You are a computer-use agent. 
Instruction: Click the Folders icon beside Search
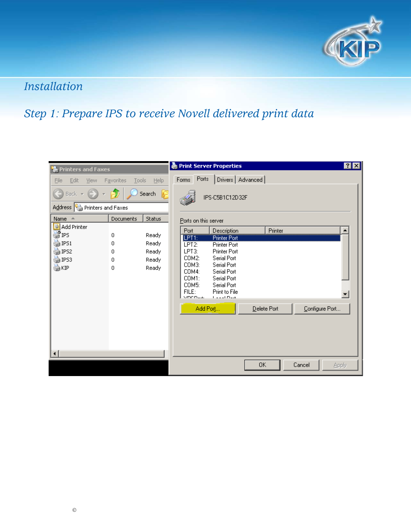pos(165,194)
